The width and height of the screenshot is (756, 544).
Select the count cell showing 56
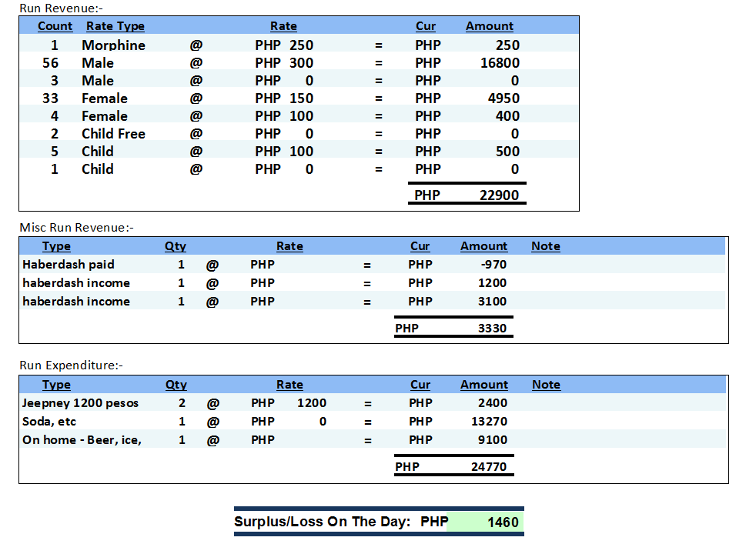click(50, 63)
